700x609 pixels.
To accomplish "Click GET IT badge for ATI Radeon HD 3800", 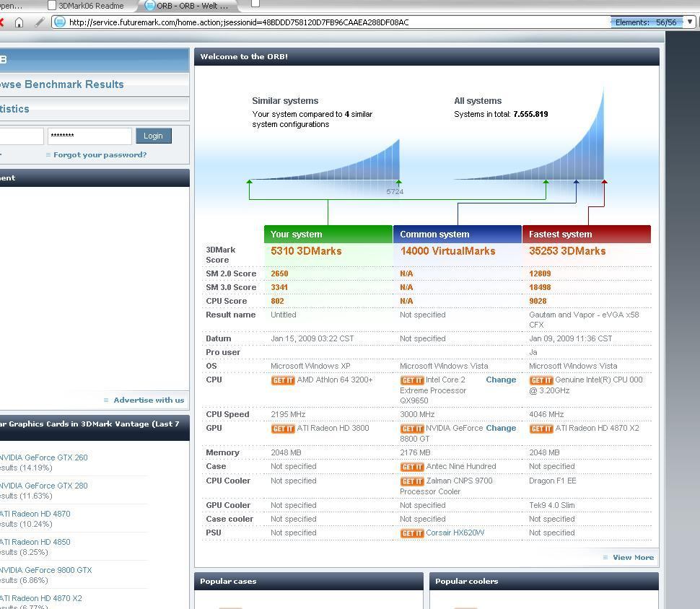I will tap(283, 429).
